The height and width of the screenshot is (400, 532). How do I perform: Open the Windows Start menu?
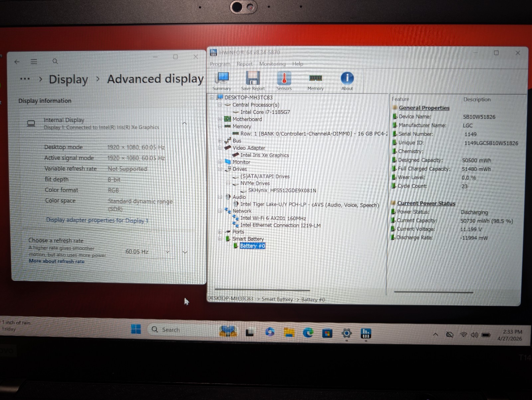click(x=136, y=329)
